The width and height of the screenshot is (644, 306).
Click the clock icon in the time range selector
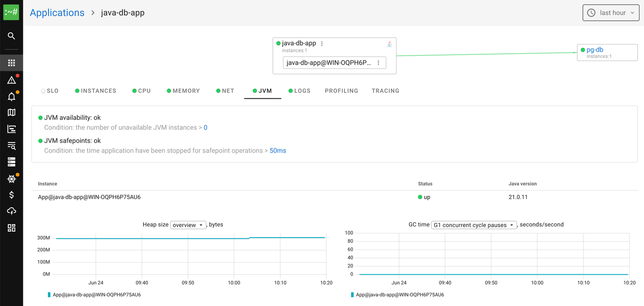[x=591, y=13]
